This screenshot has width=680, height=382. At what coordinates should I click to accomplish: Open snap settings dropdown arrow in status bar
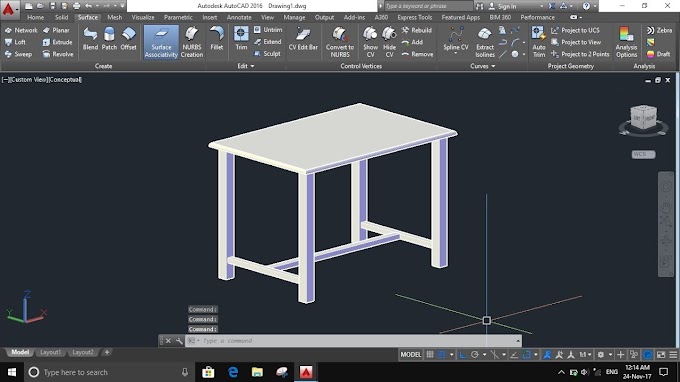tap(451, 355)
